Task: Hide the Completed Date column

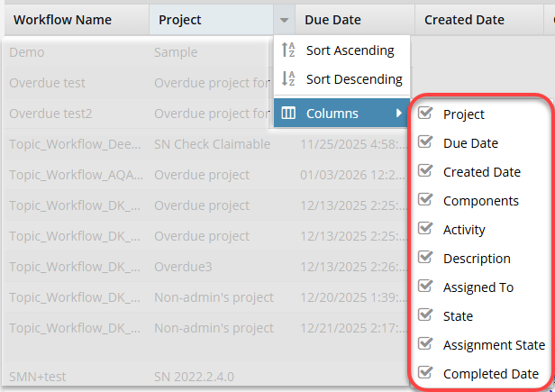Action: pos(426,374)
